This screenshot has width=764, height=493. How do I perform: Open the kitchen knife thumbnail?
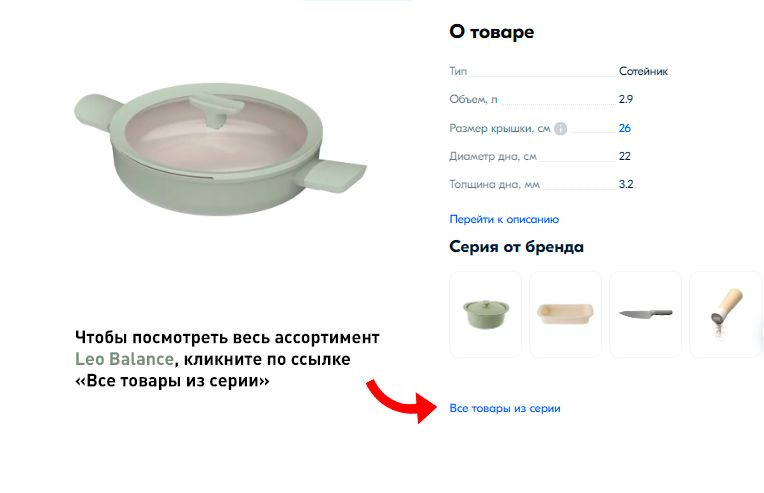646,315
